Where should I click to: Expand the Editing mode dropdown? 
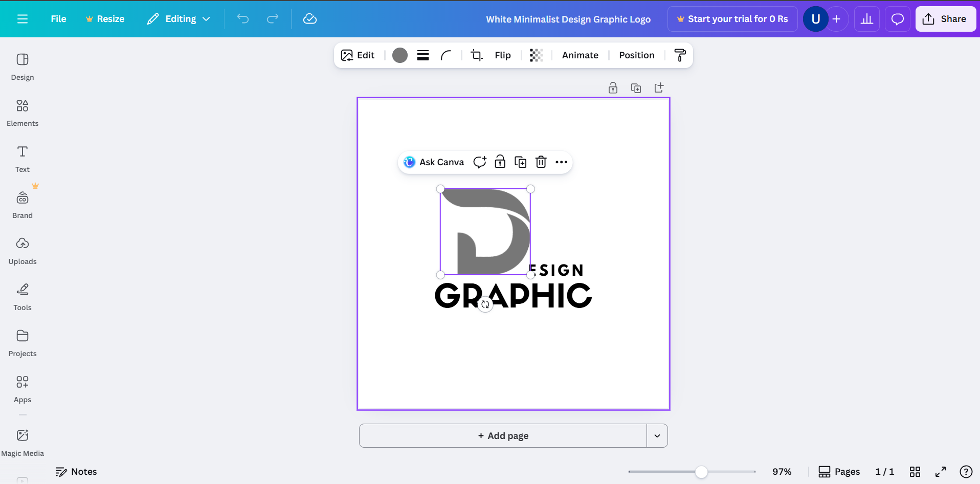pos(178,19)
